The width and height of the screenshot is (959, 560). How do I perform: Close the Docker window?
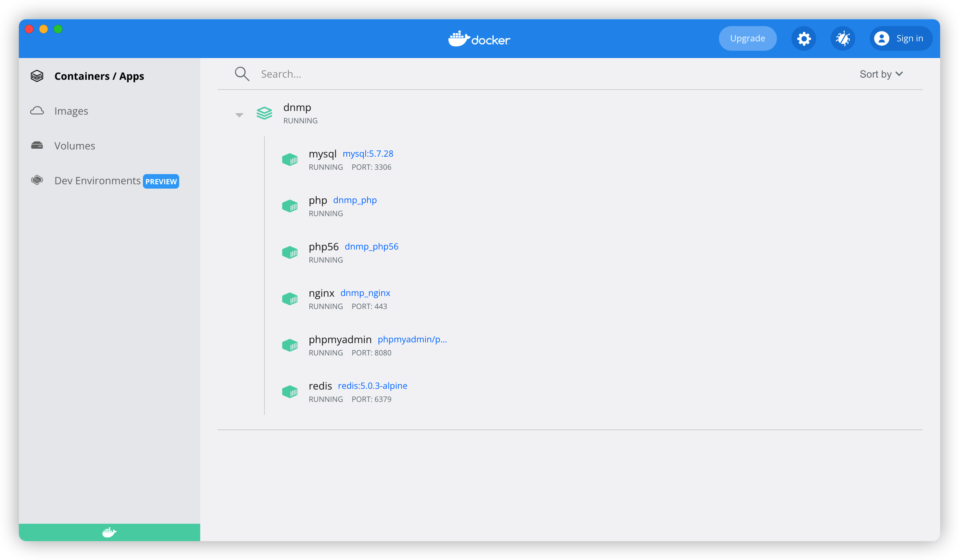coord(29,29)
